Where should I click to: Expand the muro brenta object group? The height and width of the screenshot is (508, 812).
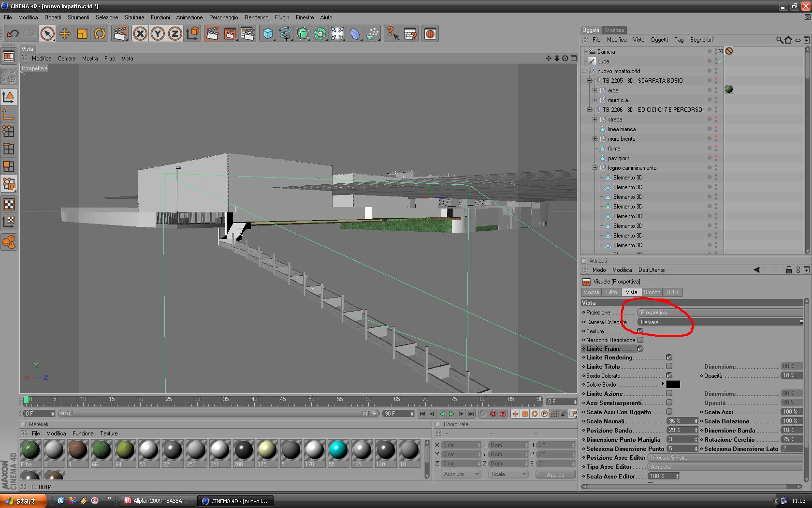coord(595,139)
